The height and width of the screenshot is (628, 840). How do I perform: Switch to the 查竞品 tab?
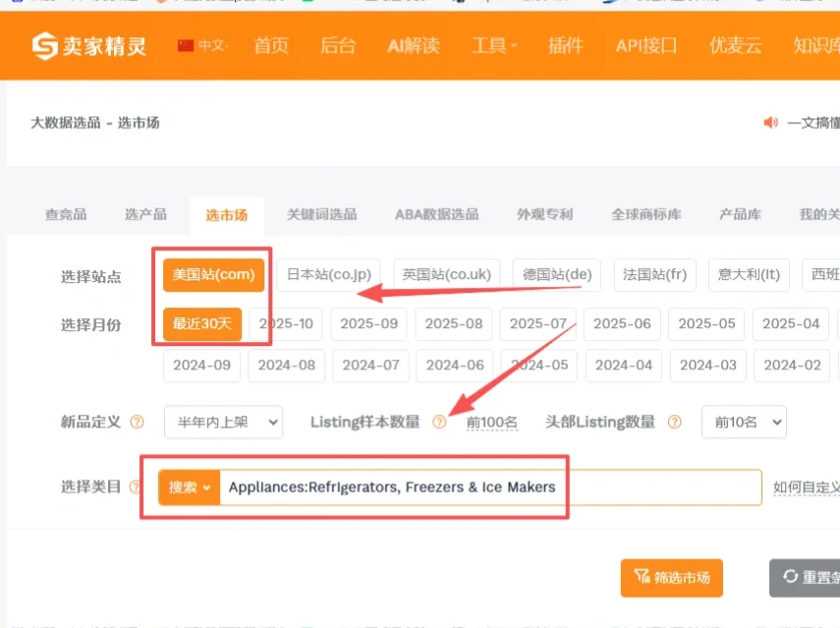(66, 215)
